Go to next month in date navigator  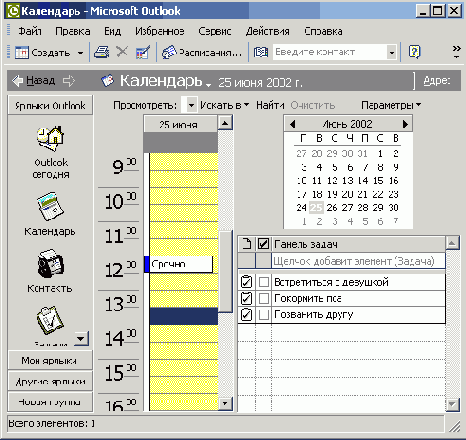(405, 124)
